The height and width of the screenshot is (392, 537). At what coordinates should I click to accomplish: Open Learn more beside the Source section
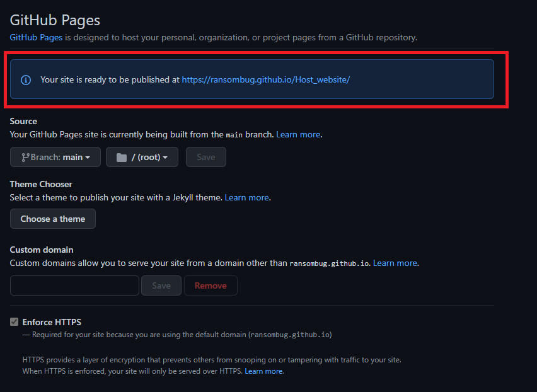click(298, 134)
